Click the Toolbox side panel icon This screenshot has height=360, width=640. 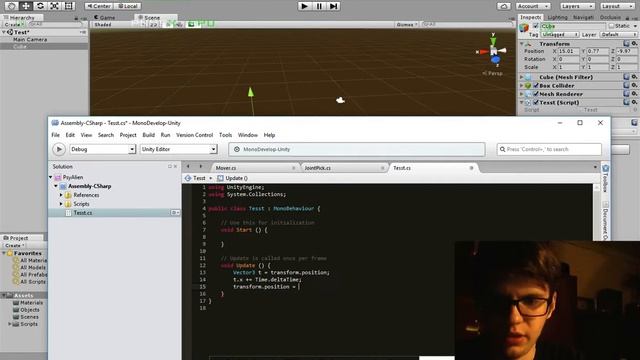tap(605, 169)
